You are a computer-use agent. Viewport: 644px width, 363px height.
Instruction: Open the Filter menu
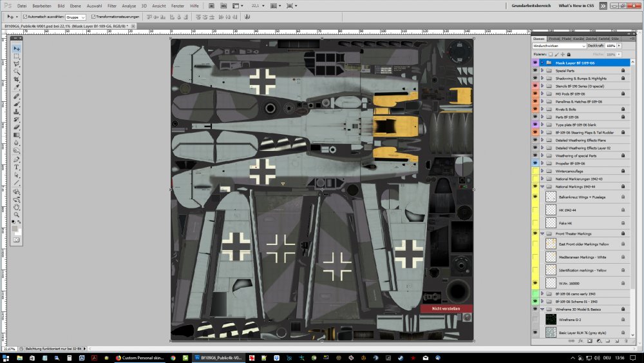click(112, 5)
